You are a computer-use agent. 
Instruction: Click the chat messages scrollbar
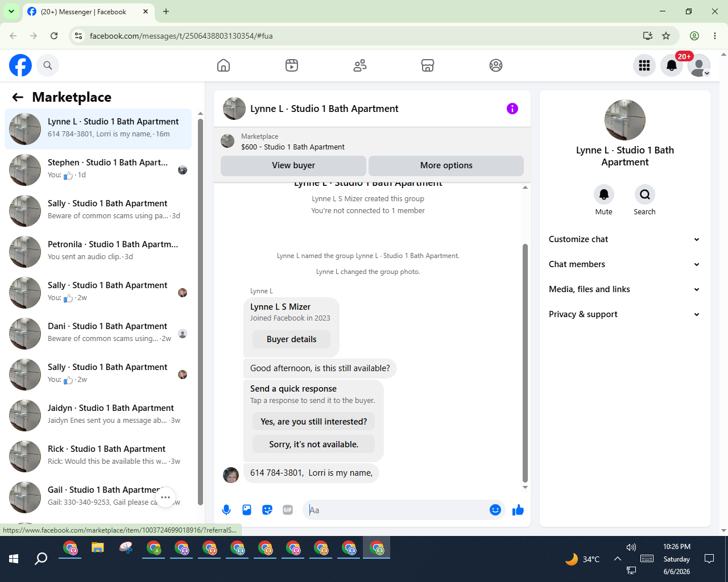[x=525, y=364]
